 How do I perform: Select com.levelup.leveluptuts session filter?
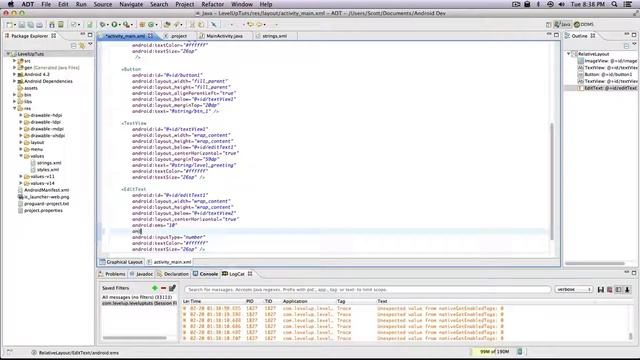click(x=139, y=303)
